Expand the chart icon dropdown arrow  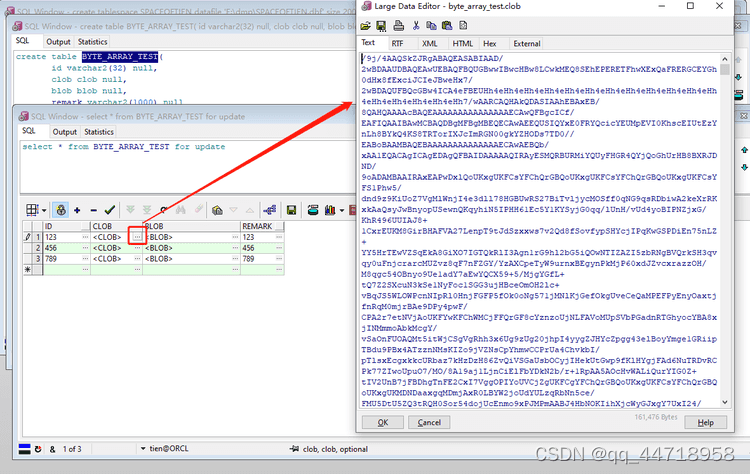coord(342,210)
